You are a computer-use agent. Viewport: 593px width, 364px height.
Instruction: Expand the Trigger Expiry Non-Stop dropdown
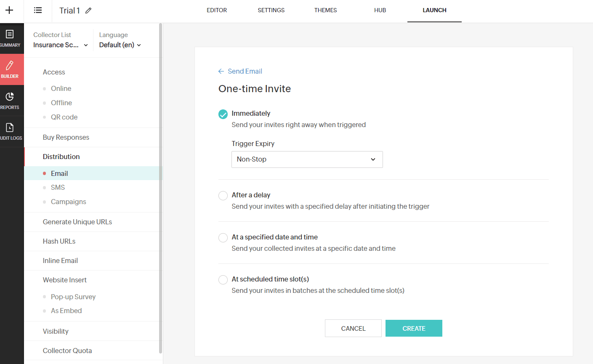(x=307, y=159)
